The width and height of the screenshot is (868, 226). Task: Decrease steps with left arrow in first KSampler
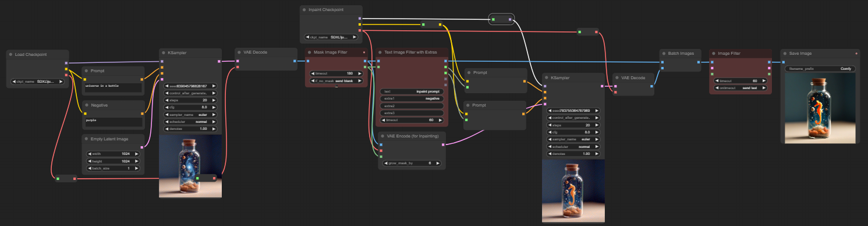[x=167, y=100]
